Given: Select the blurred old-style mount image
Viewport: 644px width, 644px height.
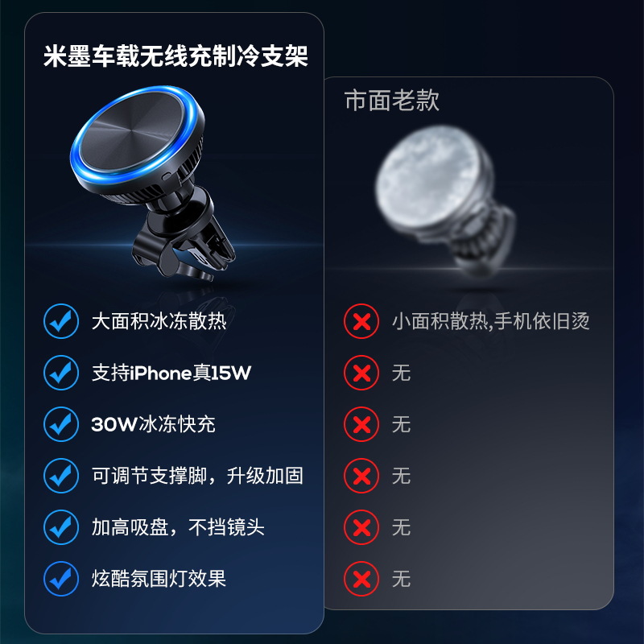Looking at the screenshot, I should pyautogui.click(x=445, y=200).
